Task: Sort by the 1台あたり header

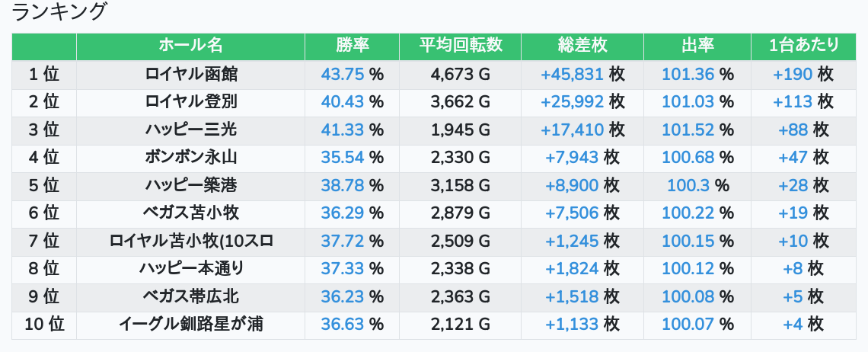Action: pos(803,46)
